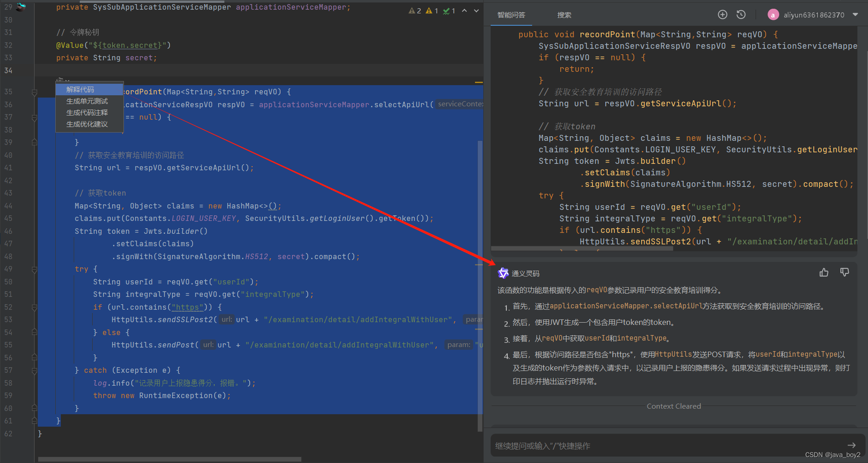Click line number 34 in the gutter
Image resolution: width=868 pixels, height=463 pixels.
click(x=8, y=70)
